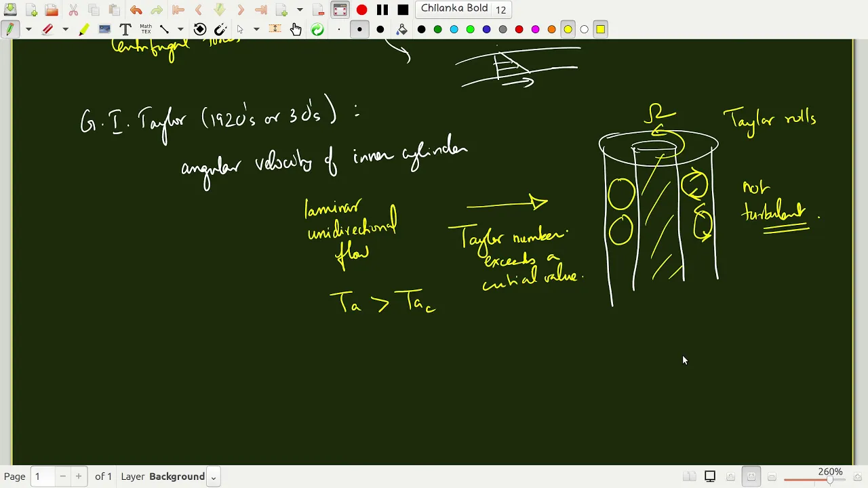Choose the light blue color swatch
Image resolution: width=868 pixels, height=488 pixels.
tap(454, 29)
